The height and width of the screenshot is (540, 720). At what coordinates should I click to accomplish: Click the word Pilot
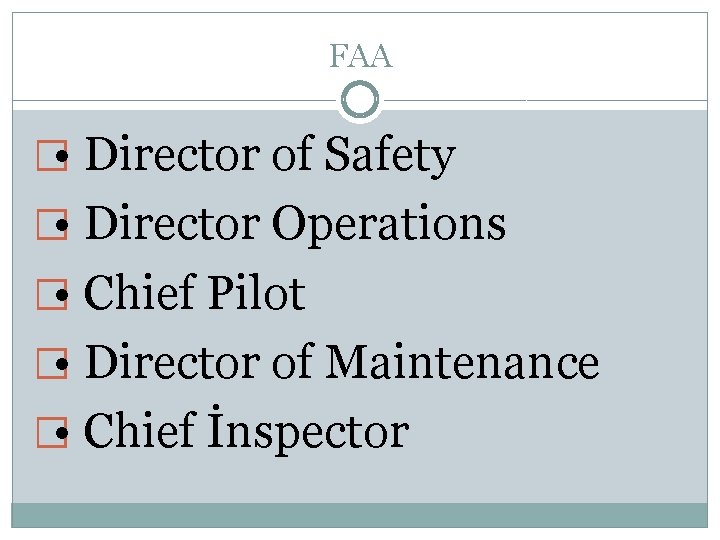coord(257,294)
